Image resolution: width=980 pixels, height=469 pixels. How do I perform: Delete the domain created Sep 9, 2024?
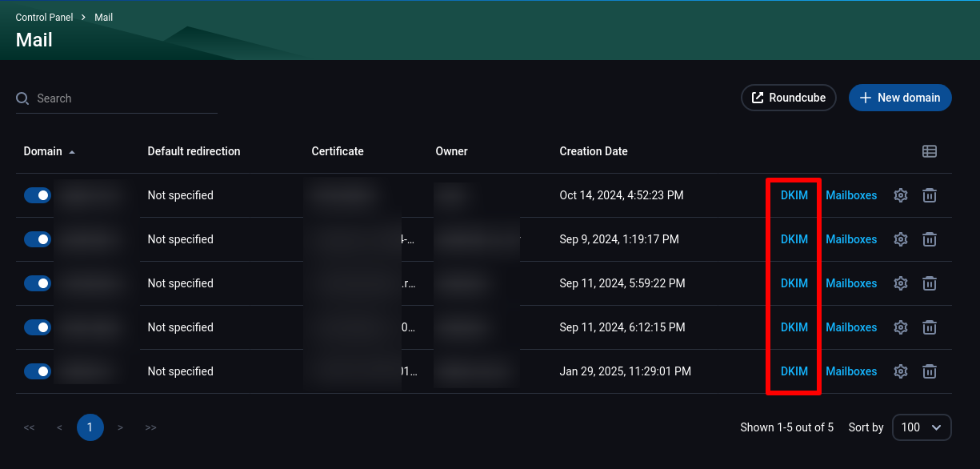(x=930, y=239)
